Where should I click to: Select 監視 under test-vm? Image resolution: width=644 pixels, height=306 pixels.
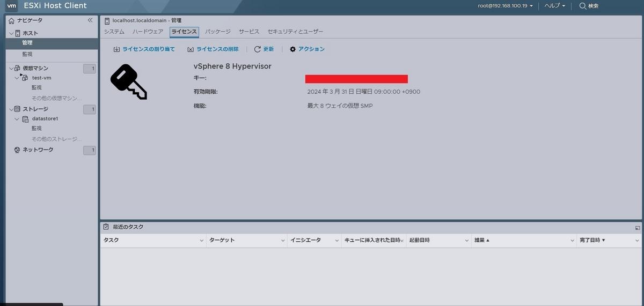tap(36, 87)
